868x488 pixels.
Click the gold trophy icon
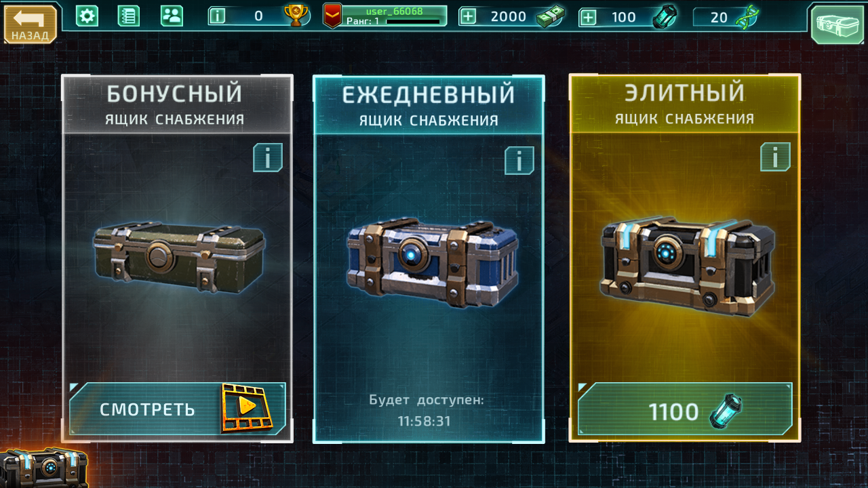point(296,16)
